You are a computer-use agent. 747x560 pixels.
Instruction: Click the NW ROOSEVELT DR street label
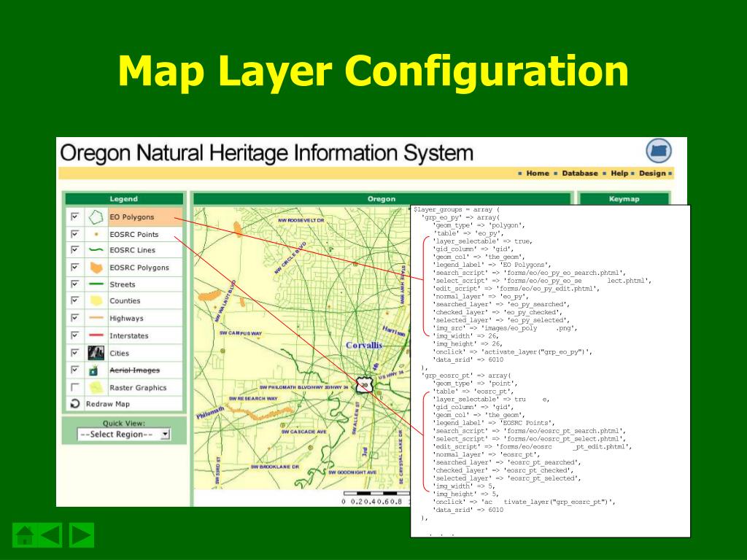pos(301,220)
